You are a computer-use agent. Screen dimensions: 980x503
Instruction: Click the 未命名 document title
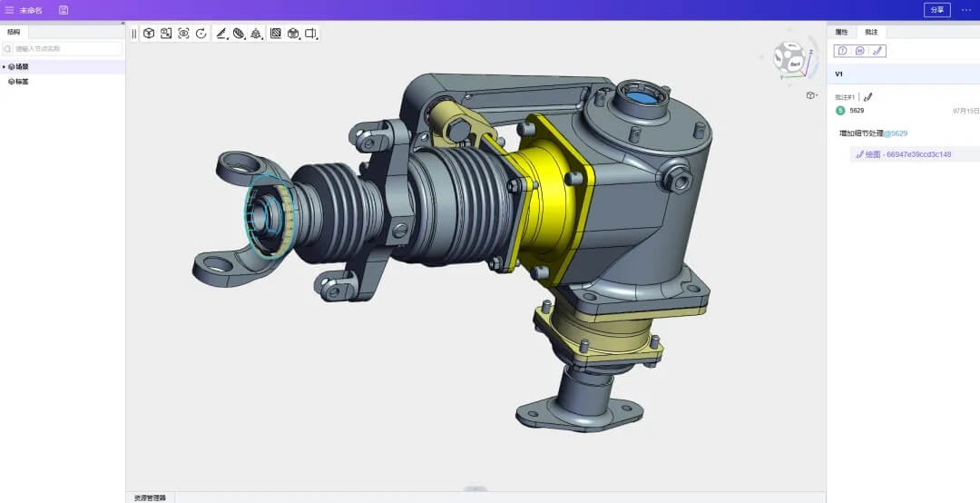[31, 10]
